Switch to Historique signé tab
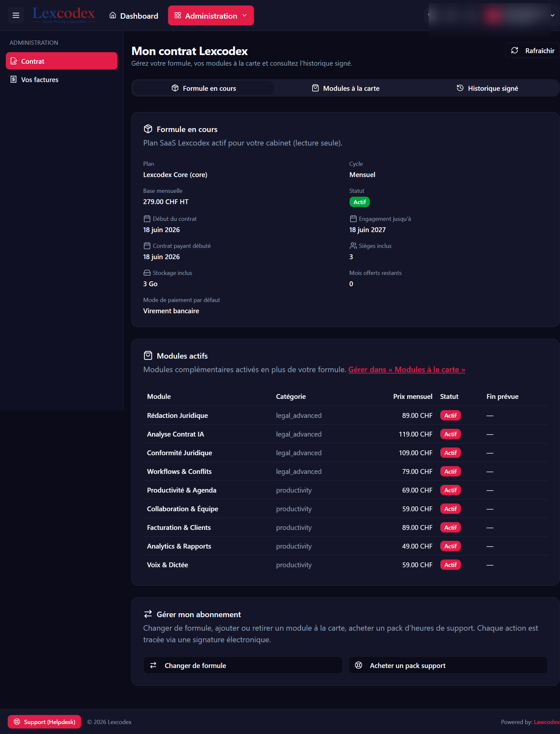 487,88
